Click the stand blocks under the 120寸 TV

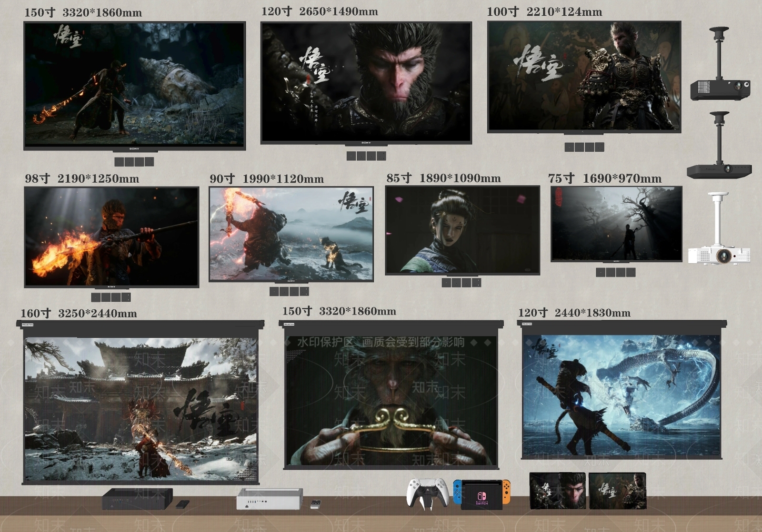366,156
